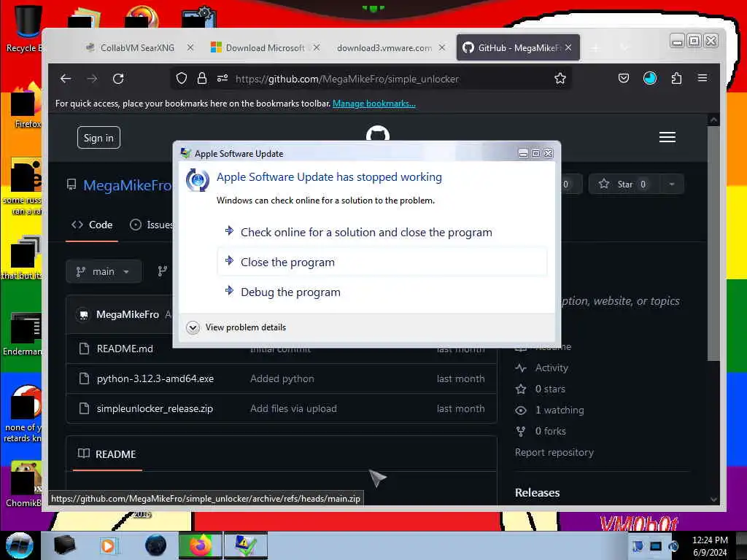
Task: Open the Extensions puzzle icon
Action: pos(676,79)
